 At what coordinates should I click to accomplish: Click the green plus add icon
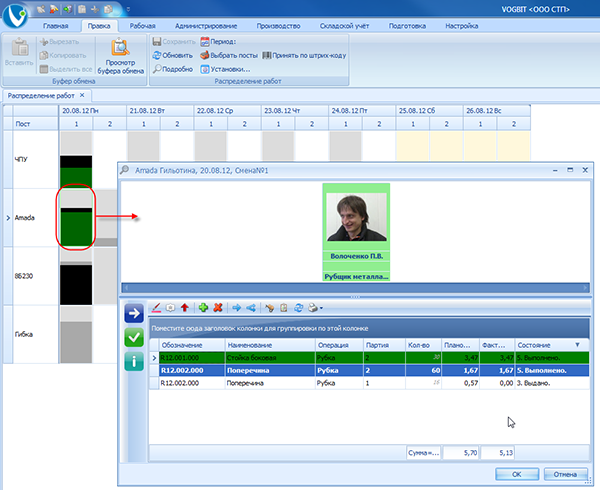tap(204, 309)
